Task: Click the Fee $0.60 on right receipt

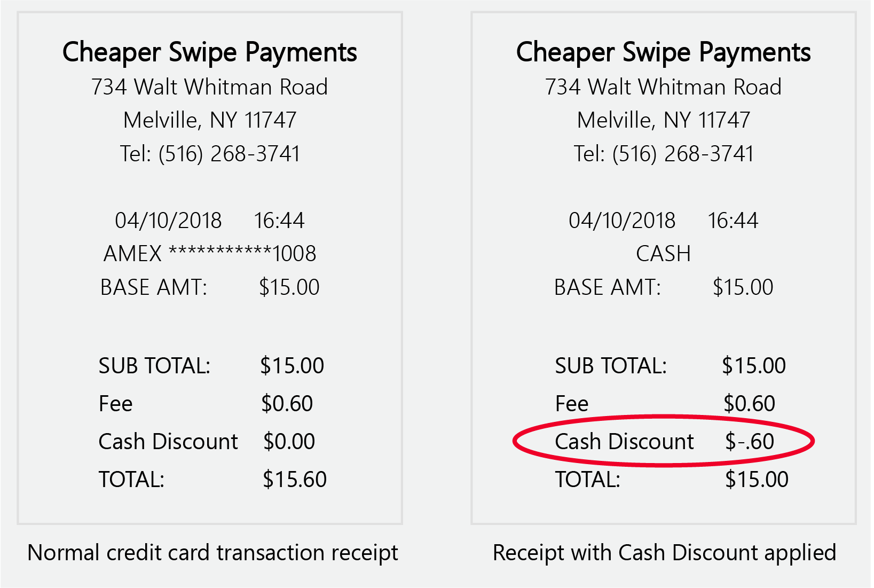Action: (x=665, y=403)
